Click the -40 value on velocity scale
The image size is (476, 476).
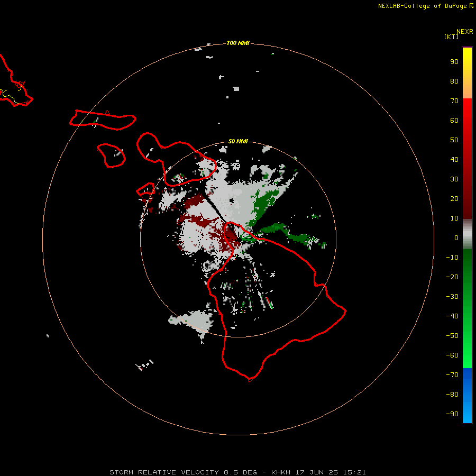click(452, 316)
